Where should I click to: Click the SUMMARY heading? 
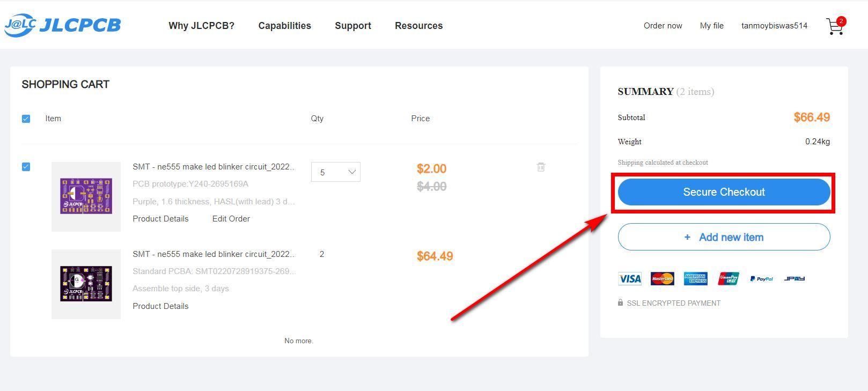pyautogui.click(x=645, y=92)
